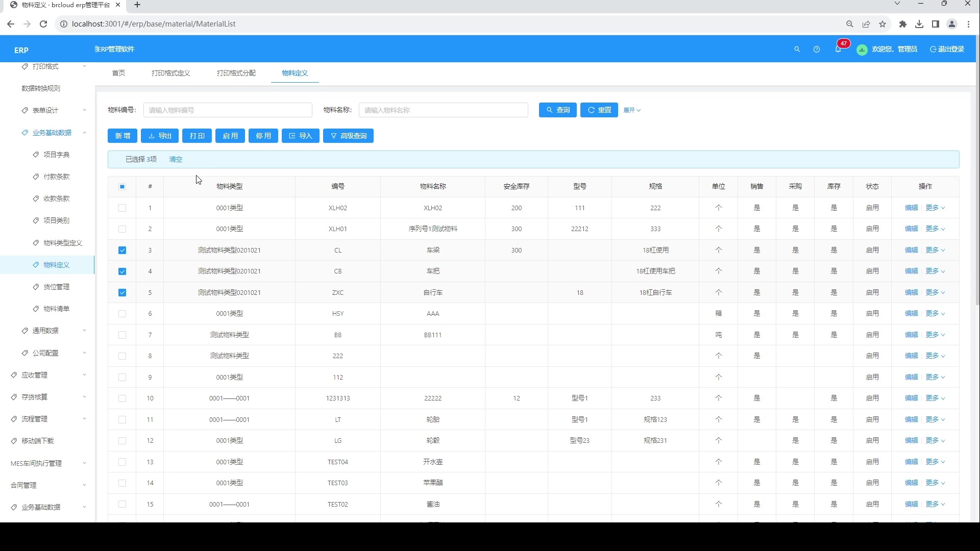Click the 导入 import button
Image resolution: width=980 pixels, height=551 pixels.
[301, 136]
